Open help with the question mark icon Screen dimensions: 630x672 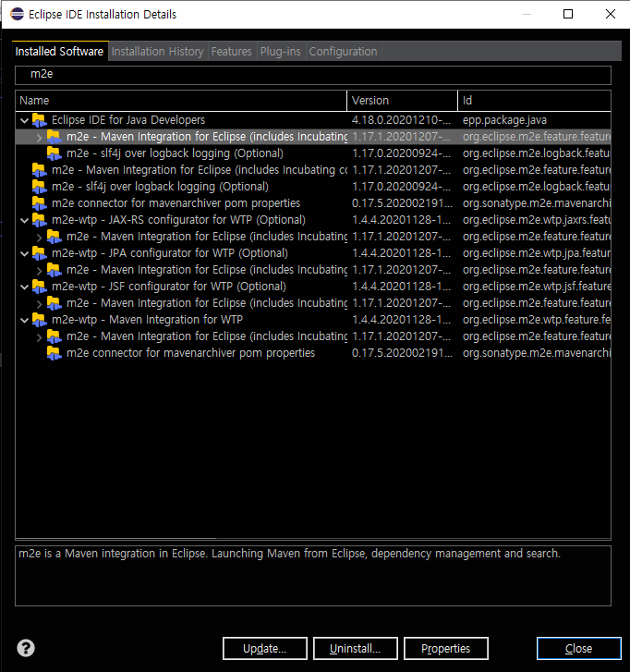coord(26,648)
